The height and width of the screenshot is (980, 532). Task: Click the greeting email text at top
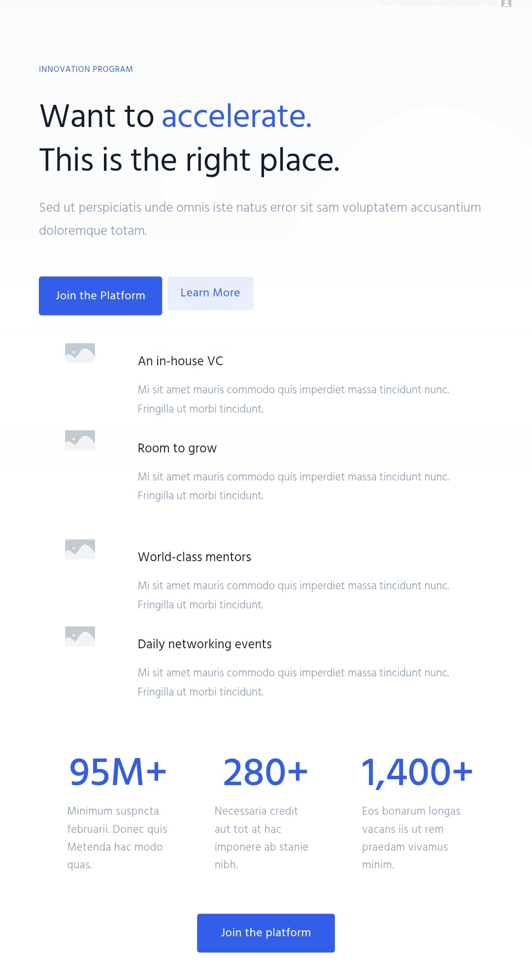tap(438, 3)
